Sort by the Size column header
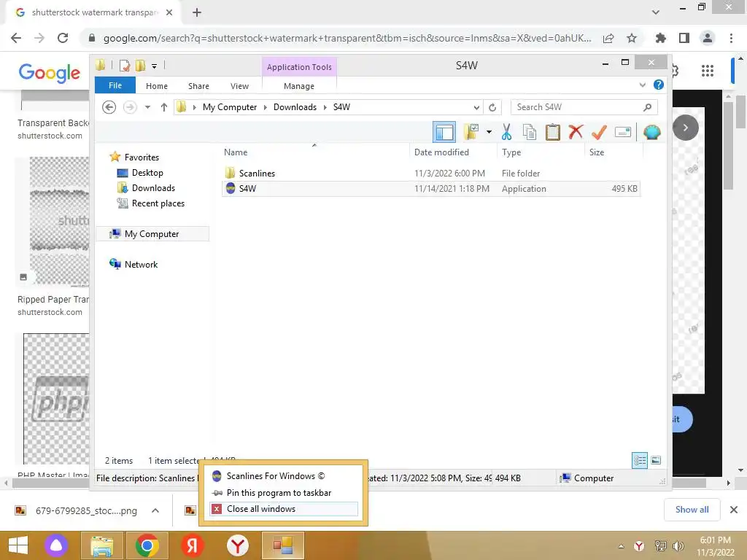 click(x=614, y=152)
